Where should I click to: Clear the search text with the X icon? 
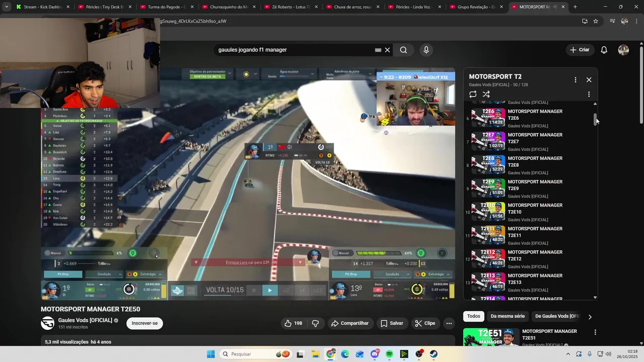387,50
